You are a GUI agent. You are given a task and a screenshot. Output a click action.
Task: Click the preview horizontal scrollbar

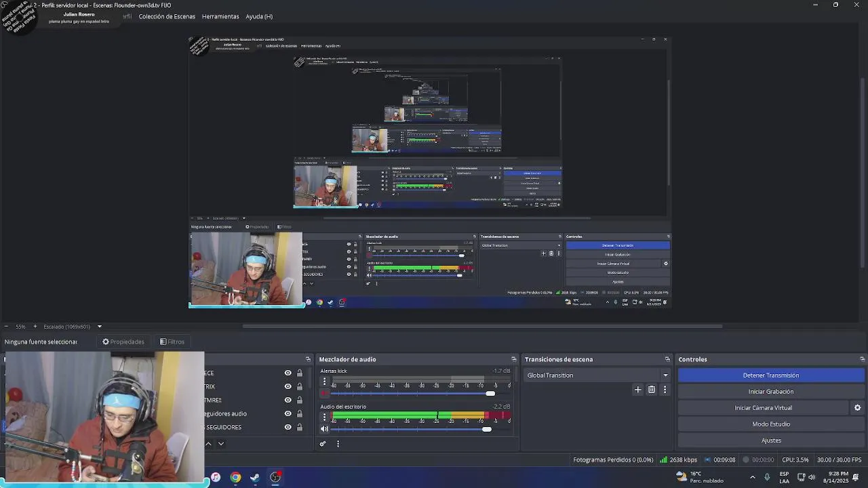tap(482, 326)
